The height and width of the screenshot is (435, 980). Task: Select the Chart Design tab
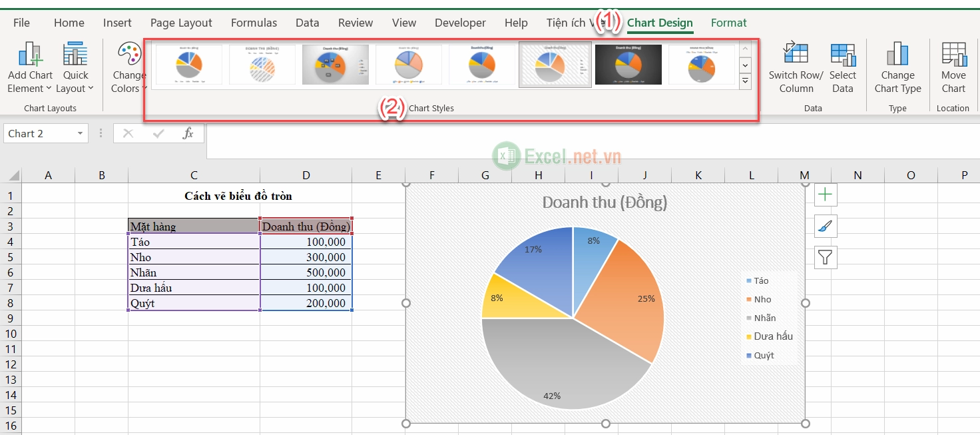(660, 23)
